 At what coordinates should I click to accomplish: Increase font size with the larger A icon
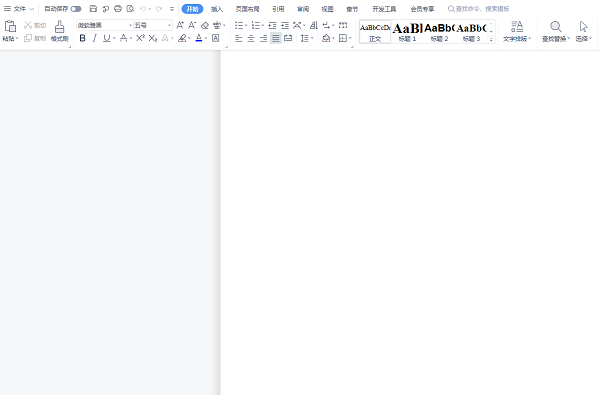click(x=180, y=25)
